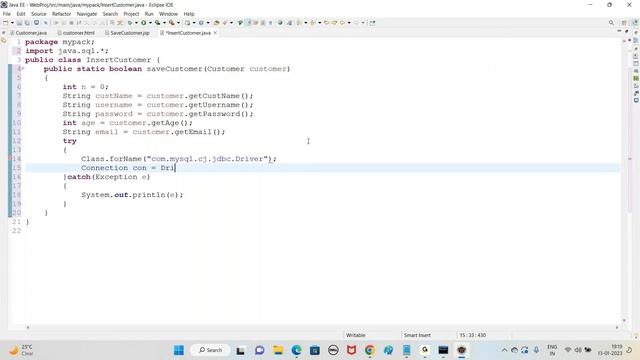Open File Explorer from the taskbar

coord(278,350)
